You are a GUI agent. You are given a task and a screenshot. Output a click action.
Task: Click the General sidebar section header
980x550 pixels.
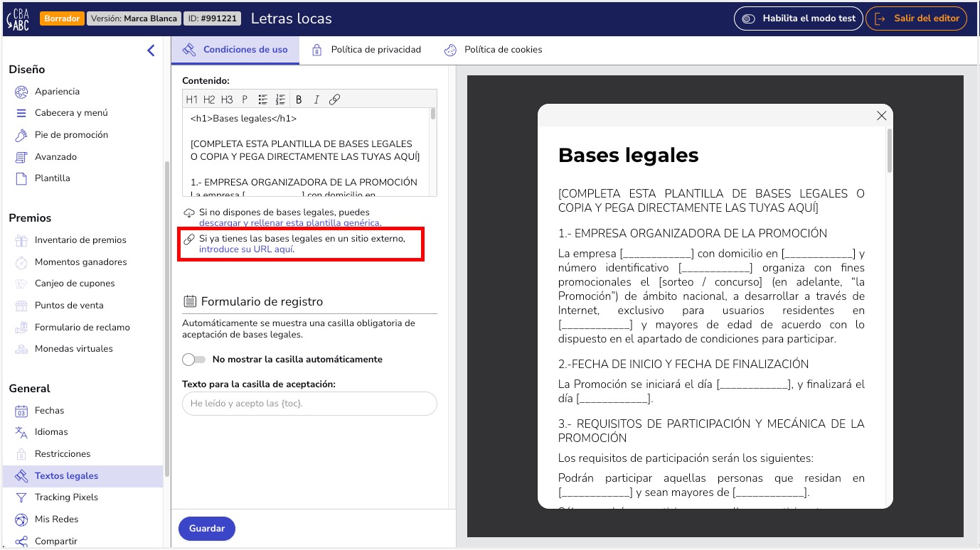click(29, 389)
